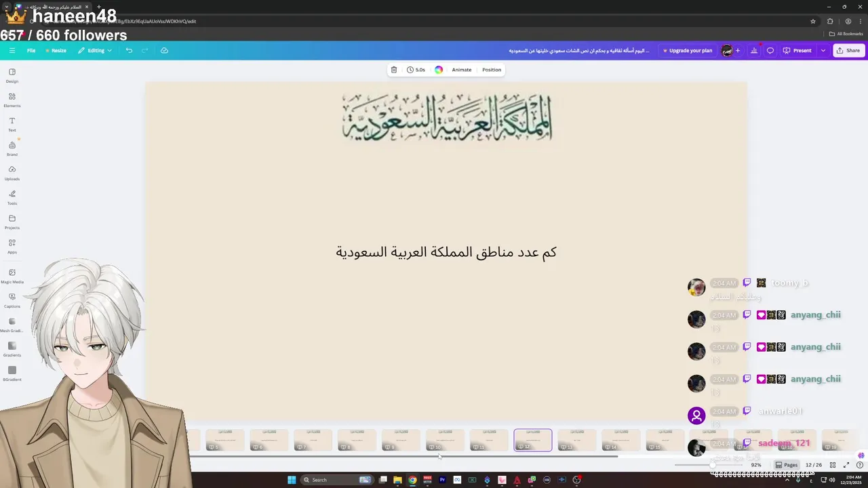Open Google Chrome from the taskbar
Viewport: 868px width, 488px height.
[412, 480]
